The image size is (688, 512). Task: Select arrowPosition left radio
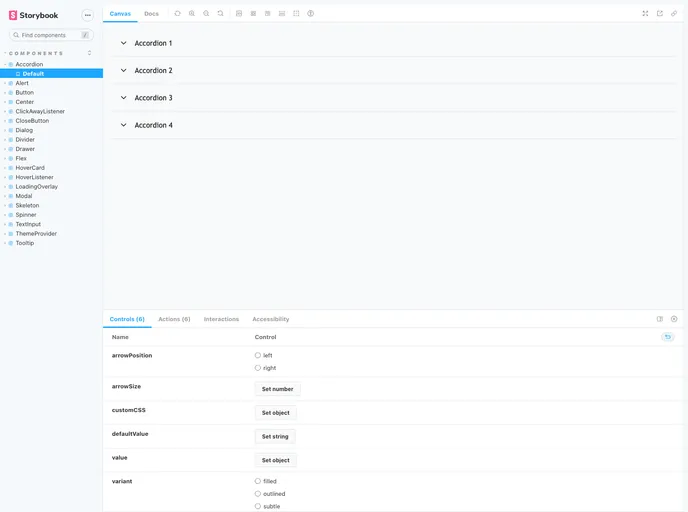coord(258,355)
